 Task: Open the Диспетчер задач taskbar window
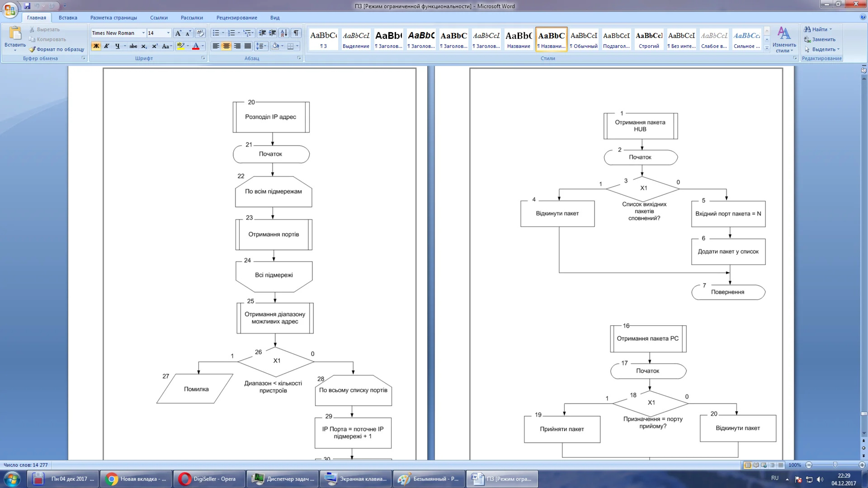283,479
